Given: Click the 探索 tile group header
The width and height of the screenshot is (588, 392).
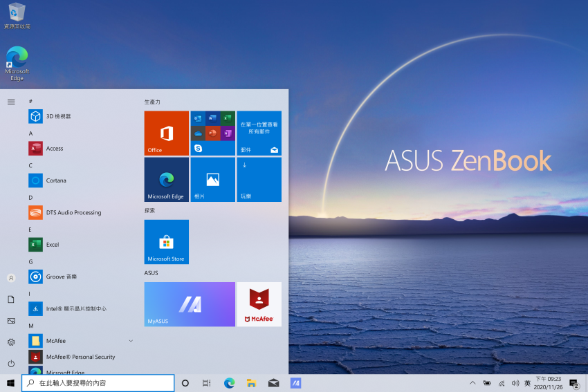Looking at the screenshot, I should (149, 210).
